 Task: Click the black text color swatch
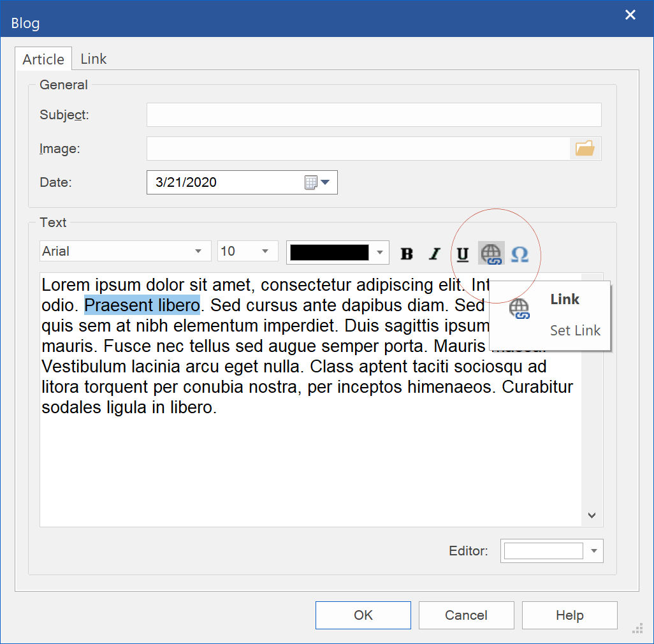pyautogui.click(x=330, y=252)
